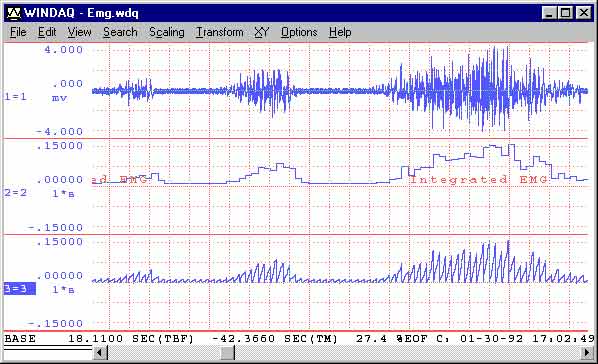Viewport: 598px width, 364px height.
Task: Click the BASE status bar entry
Action: (20, 339)
